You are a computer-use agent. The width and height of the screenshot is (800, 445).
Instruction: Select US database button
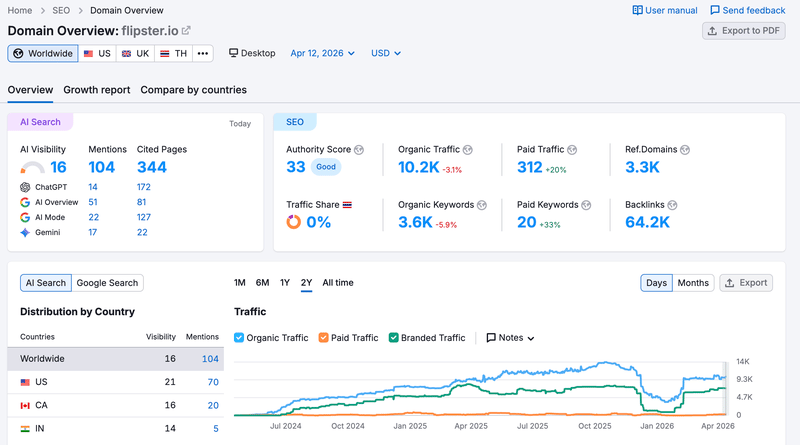tap(97, 54)
